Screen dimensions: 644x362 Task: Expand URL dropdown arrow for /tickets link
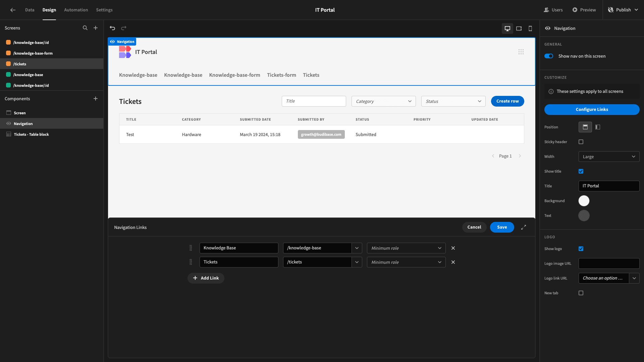pyautogui.click(x=357, y=262)
